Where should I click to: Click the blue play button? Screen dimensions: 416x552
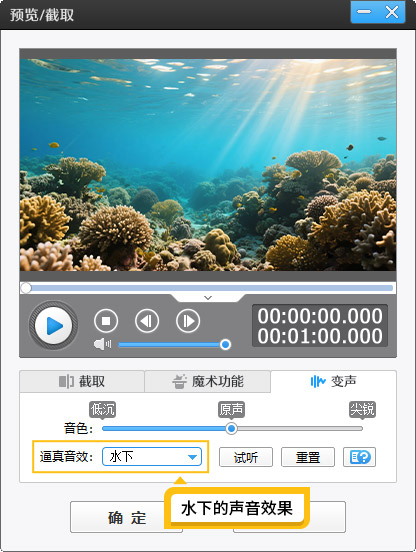(53, 325)
